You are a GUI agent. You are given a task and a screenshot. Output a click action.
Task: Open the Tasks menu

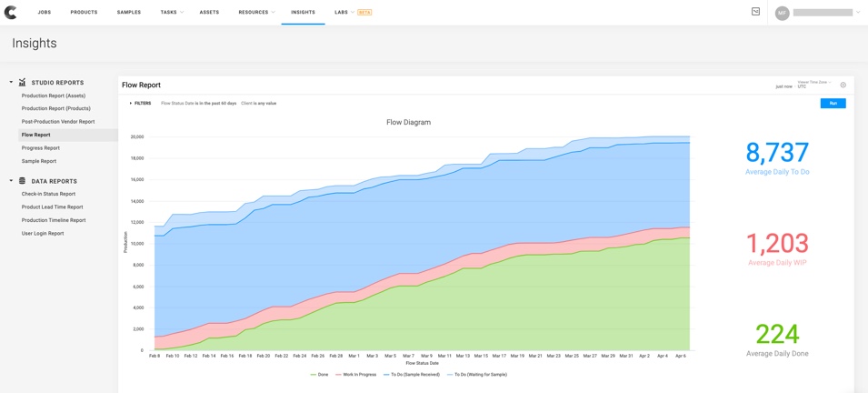[x=172, y=13]
